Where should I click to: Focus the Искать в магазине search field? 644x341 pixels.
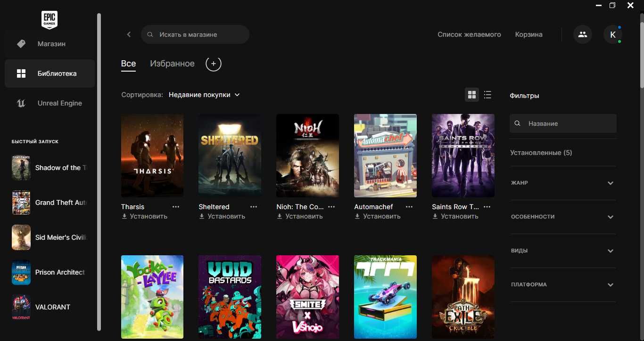[x=195, y=34]
